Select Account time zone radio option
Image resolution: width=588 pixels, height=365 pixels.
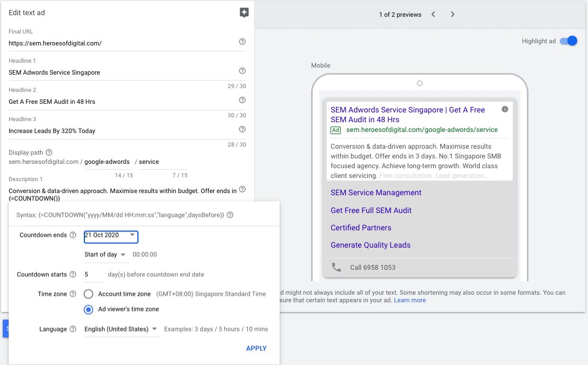[x=89, y=294]
